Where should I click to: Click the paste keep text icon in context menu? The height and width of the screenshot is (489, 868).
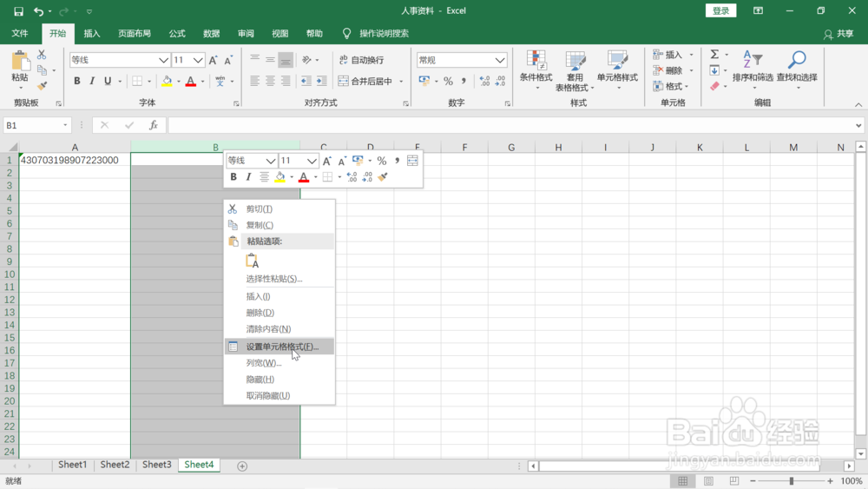pyautogui.click(x=253, y=261)
